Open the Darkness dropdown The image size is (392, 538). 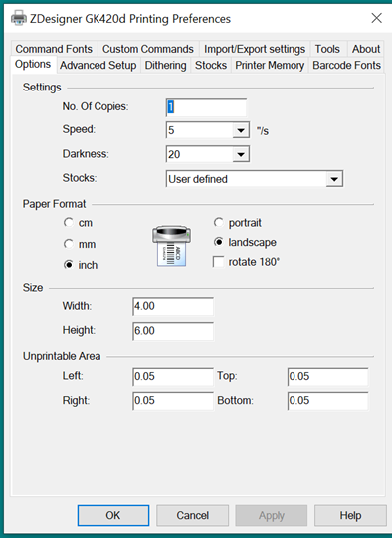click(x=241, y=154)
